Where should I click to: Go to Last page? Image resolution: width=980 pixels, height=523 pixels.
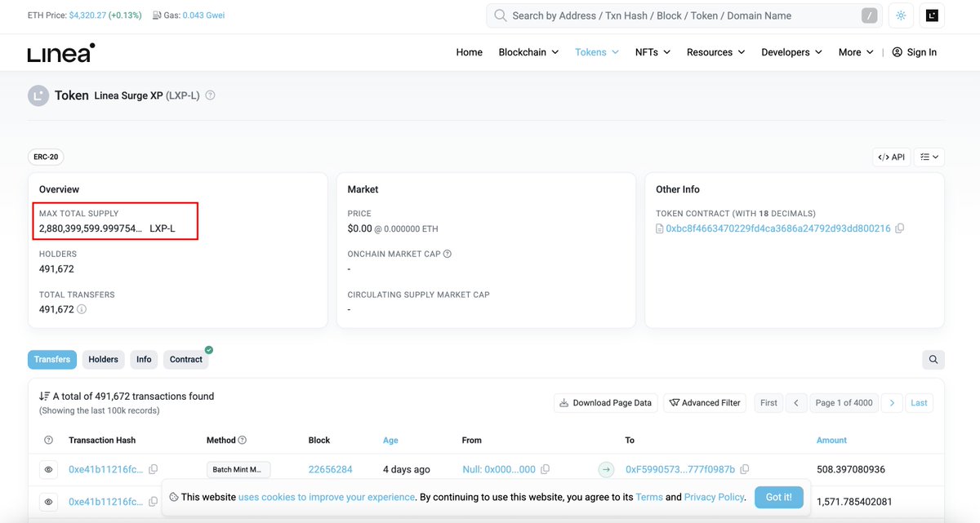919,402
